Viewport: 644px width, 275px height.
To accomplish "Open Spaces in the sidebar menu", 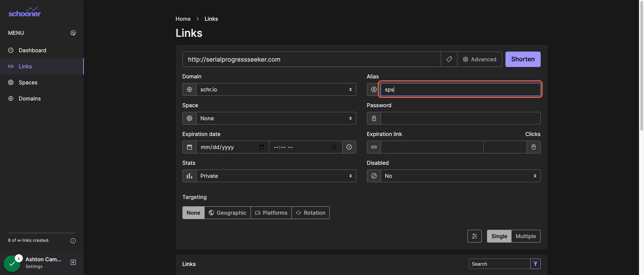I will [x=42, y=82].
